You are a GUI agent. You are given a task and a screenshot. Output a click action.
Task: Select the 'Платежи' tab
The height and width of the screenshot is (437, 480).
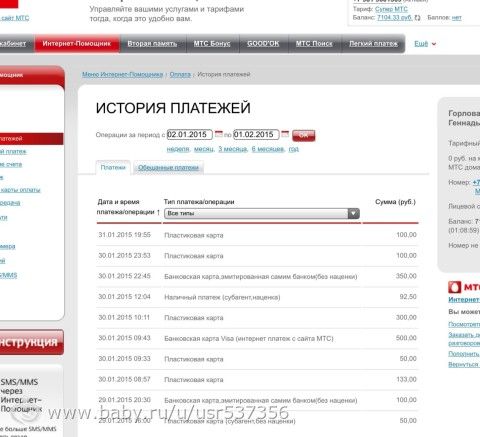point(113,167)
